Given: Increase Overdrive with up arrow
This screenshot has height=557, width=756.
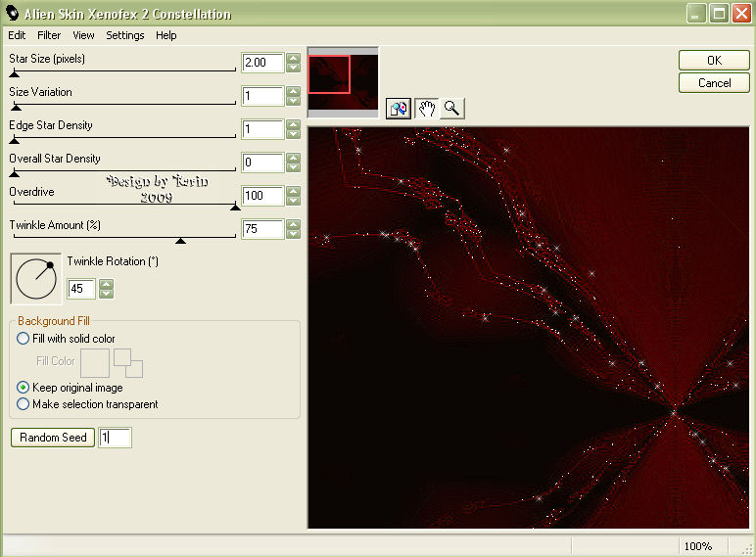Looking at the screenshot, I should [x=293, y=191].
